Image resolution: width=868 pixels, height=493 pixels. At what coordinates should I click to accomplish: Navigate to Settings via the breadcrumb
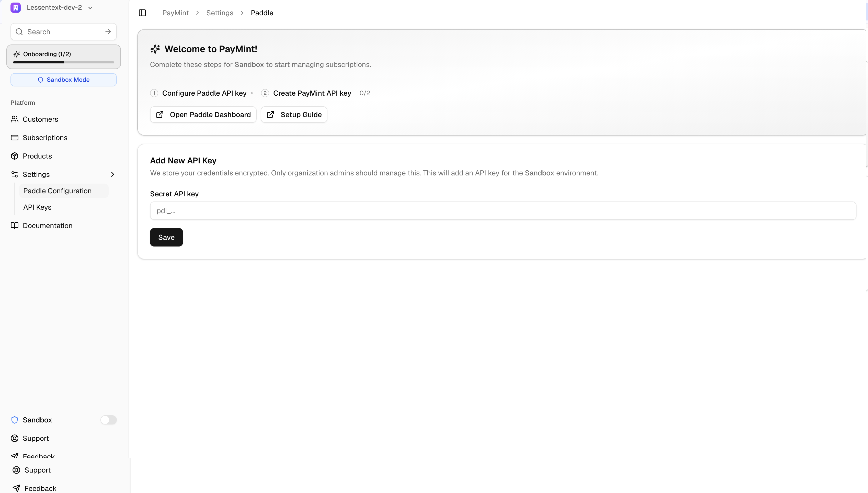219,13
